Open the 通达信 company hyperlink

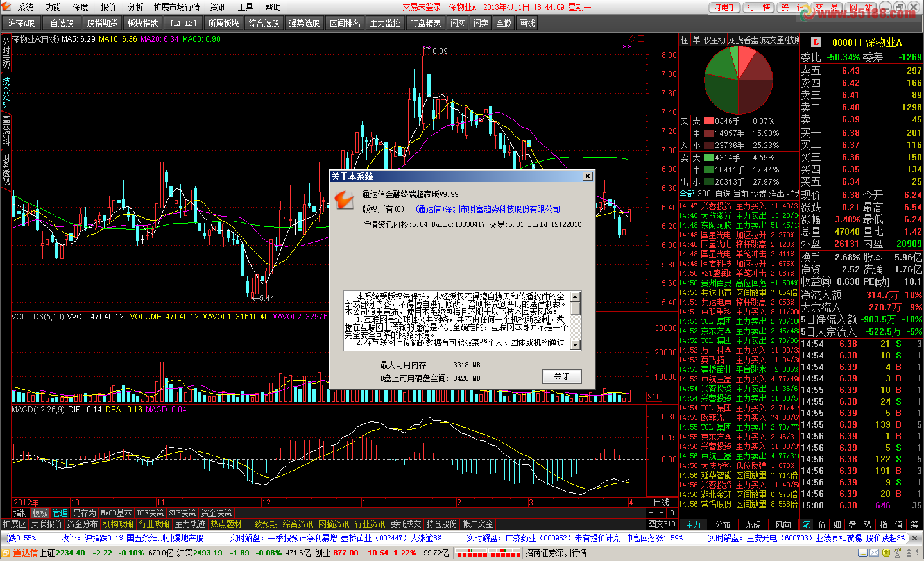pos(488,209)
